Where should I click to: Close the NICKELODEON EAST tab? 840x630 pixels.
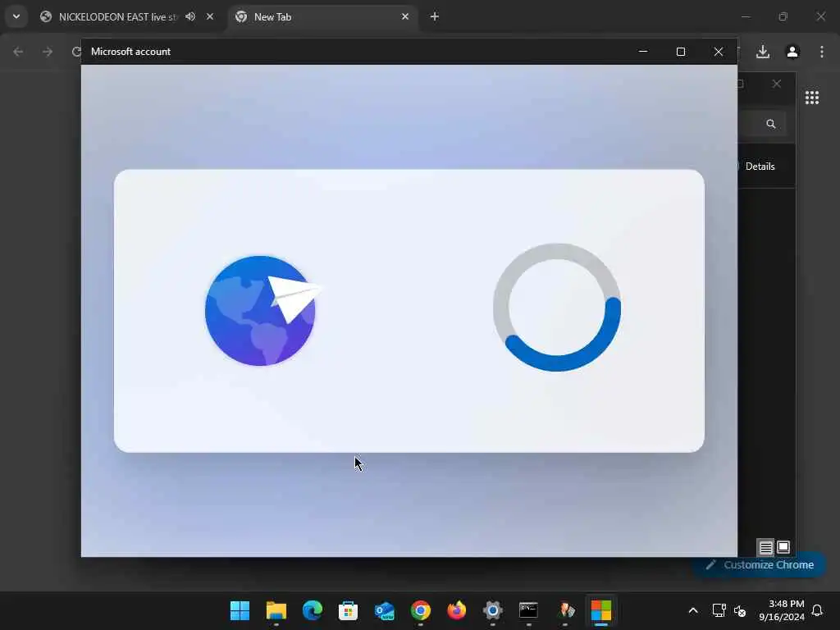pos(210,16)
